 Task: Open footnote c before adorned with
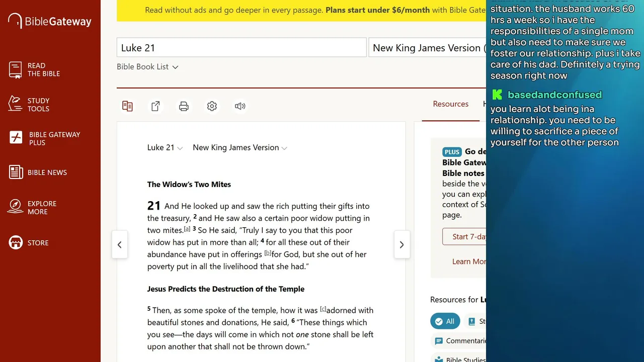coord(323,309)
